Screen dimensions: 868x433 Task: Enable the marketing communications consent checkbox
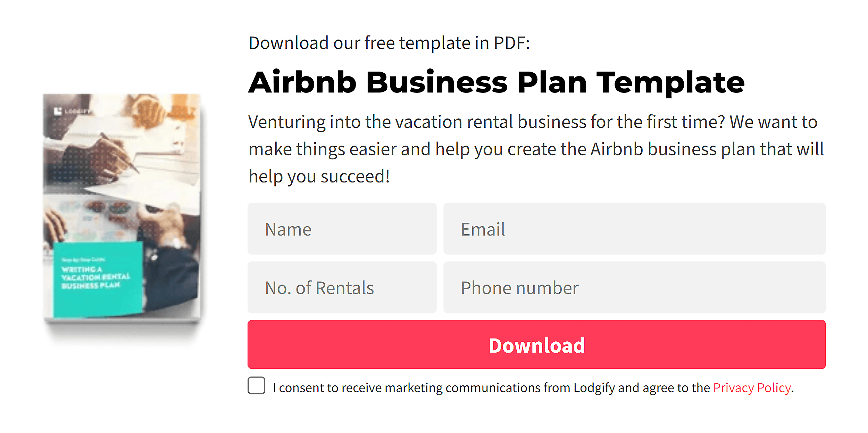click(x=256, y=385)
